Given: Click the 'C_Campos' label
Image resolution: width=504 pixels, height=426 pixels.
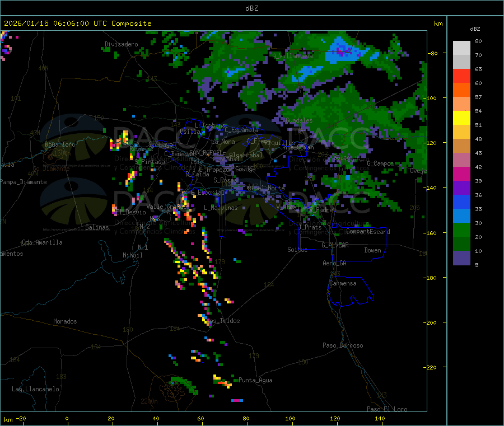Looking at the screenshot, I should point(380,163).
